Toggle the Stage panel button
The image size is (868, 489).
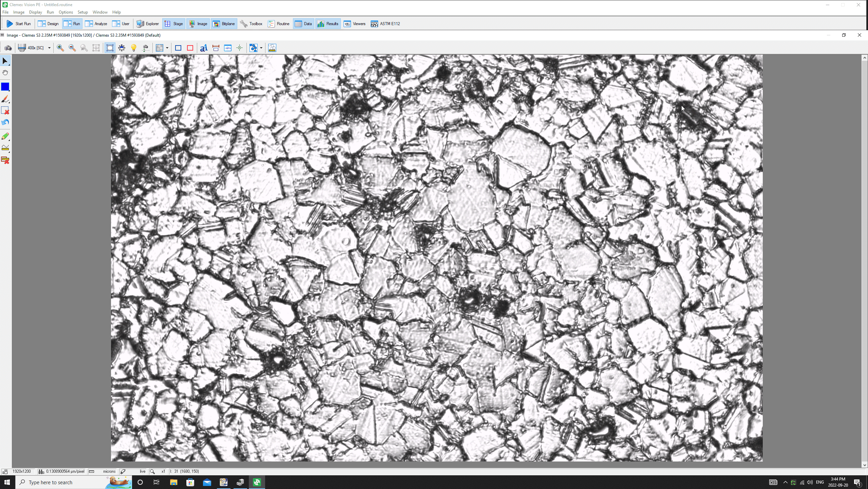click(x=174, y=24)
